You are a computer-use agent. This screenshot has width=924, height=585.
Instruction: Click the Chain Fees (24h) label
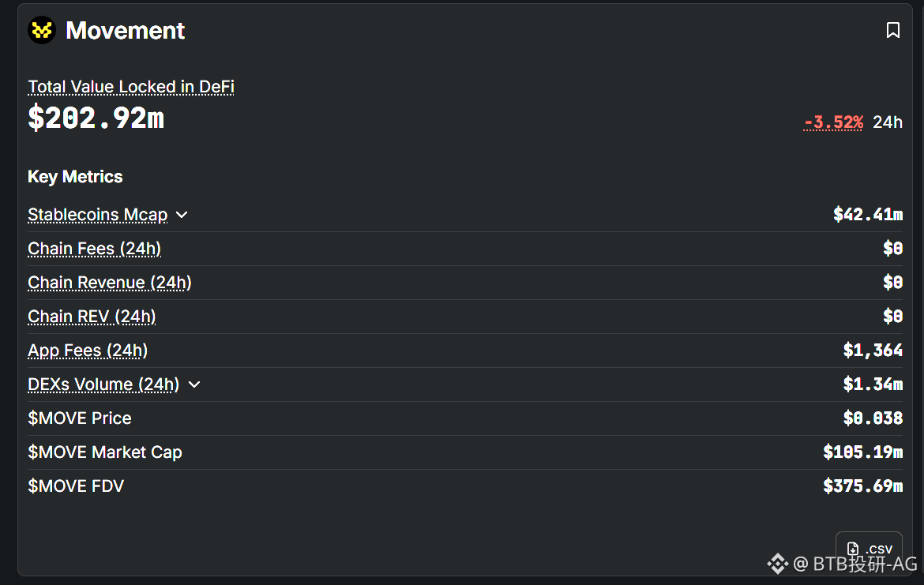point(94,249)
